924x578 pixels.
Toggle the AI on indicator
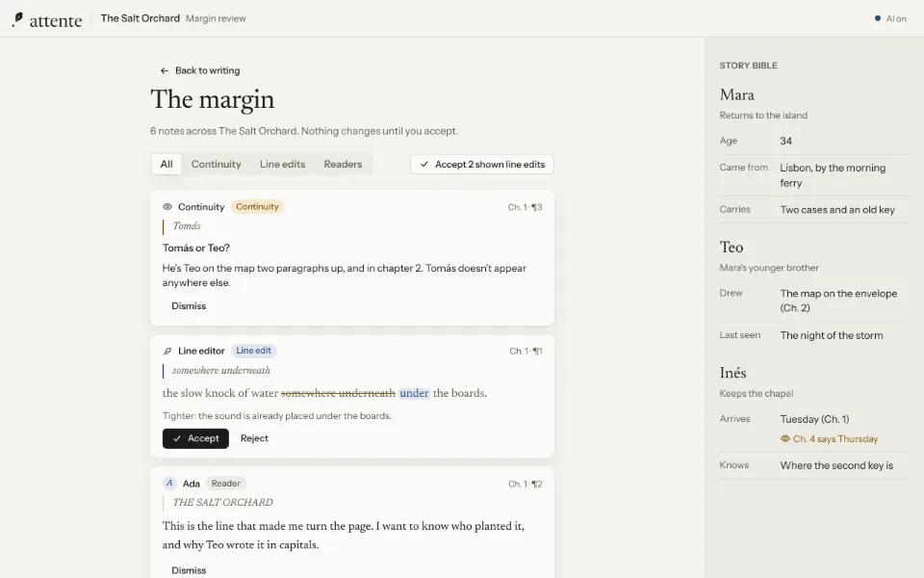[x=890, y=19]
